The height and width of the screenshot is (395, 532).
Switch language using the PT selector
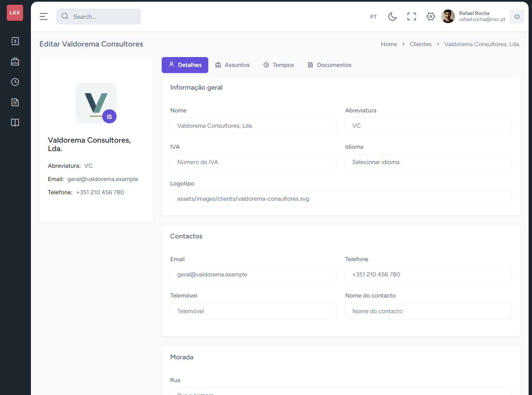[373, 17]
